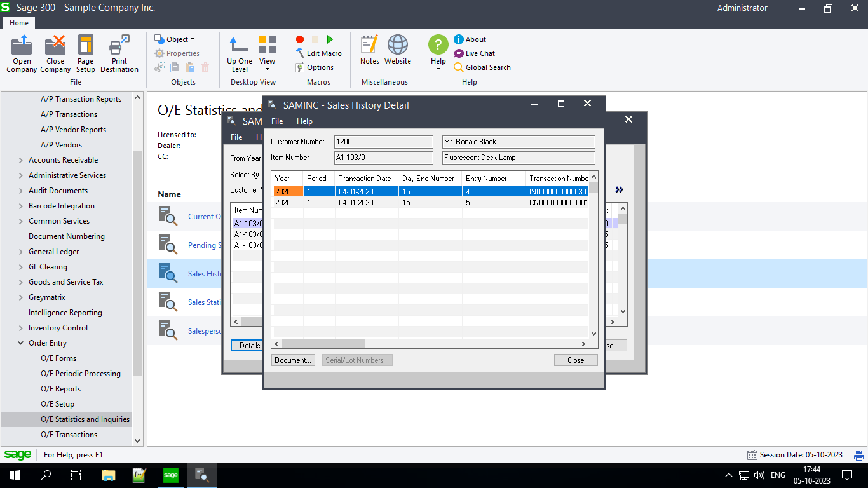
Task: Start recording a macro with the red icon
Action: 299,39
